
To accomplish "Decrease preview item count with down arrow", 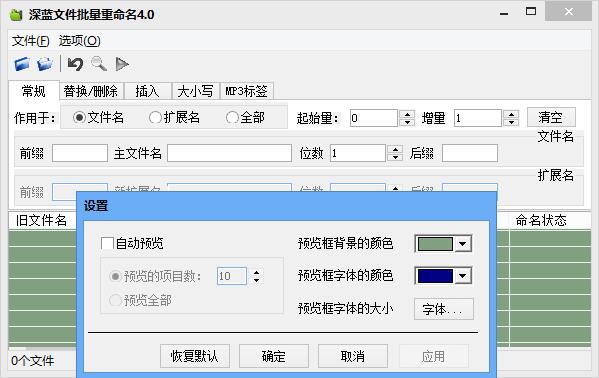I will [x=256, y=280].
